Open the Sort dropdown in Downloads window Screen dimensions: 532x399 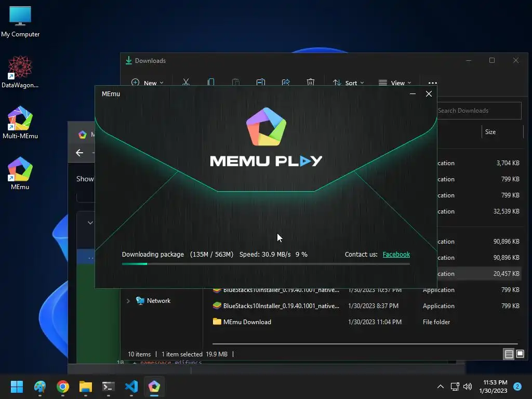349,83
